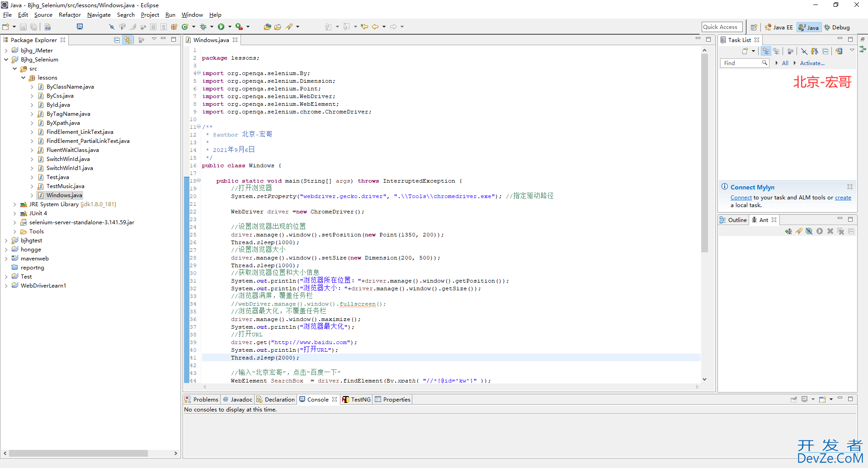Click Add Buildfiles icon in Ant view

click(788, 231)
